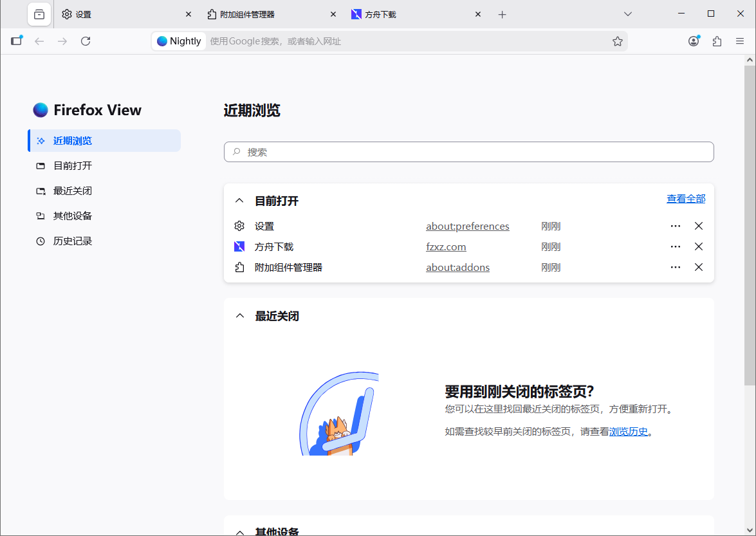The width and height of the screenshot is (756, 536).
Task: Open the list all tabs dropdown
Action: (627, 14)
